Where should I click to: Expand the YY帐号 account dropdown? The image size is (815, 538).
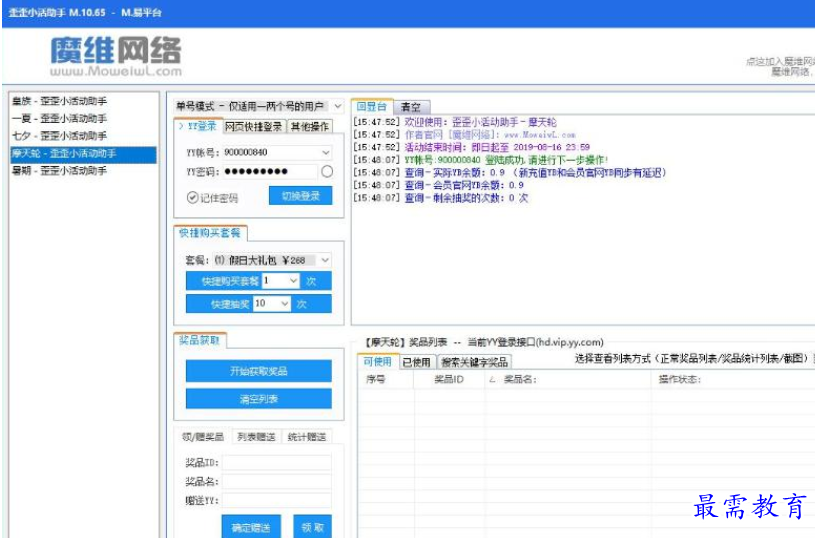pos(325,152)
